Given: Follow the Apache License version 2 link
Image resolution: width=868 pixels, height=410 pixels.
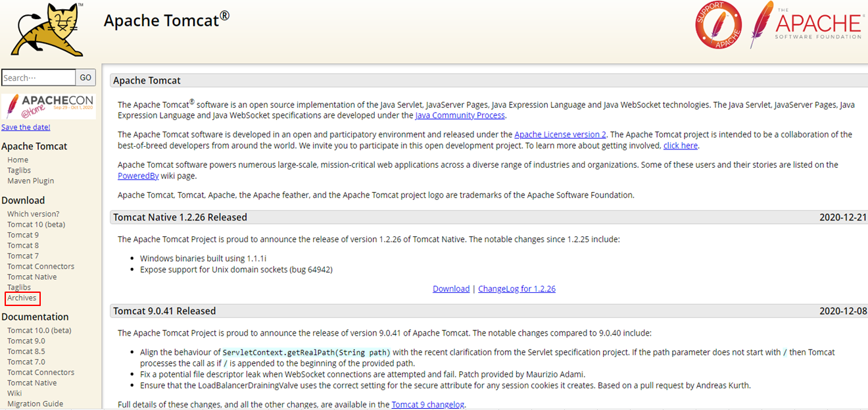Looking at the screenshot, I should tap(560, 134).
